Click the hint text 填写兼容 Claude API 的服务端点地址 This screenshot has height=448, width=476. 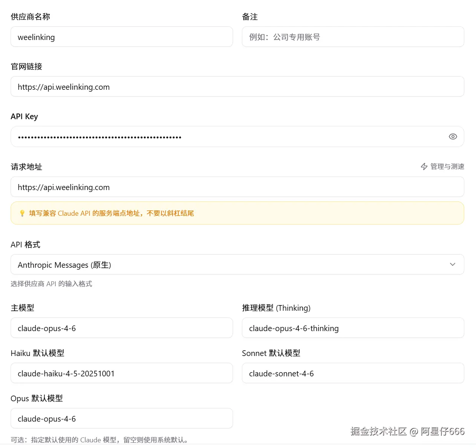(112, 213)
